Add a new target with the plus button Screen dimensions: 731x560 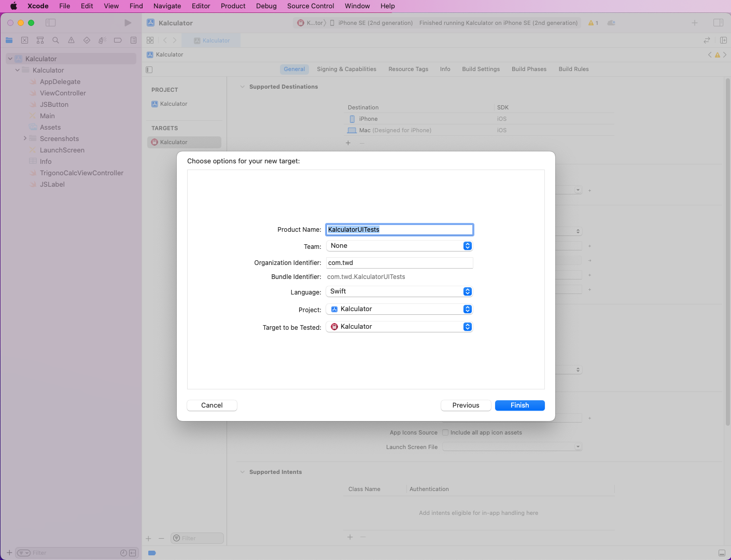(149, 539)
